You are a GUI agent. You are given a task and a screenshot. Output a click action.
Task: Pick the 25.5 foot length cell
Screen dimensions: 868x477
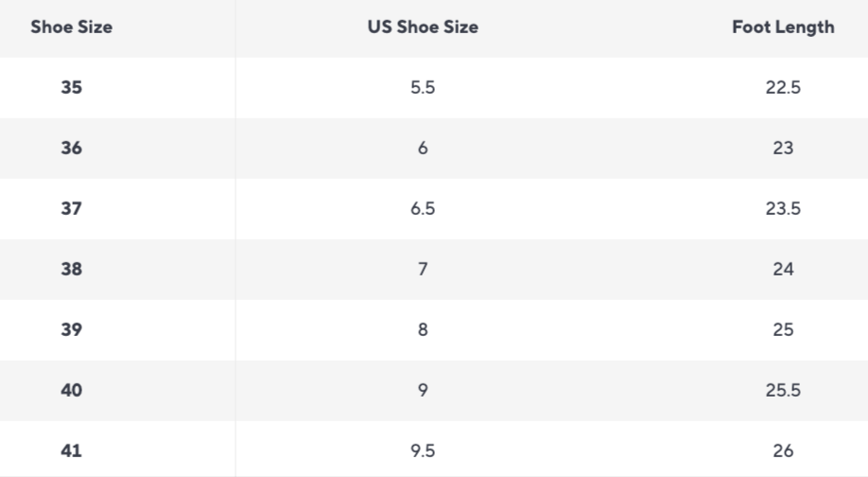click(783, 391)
